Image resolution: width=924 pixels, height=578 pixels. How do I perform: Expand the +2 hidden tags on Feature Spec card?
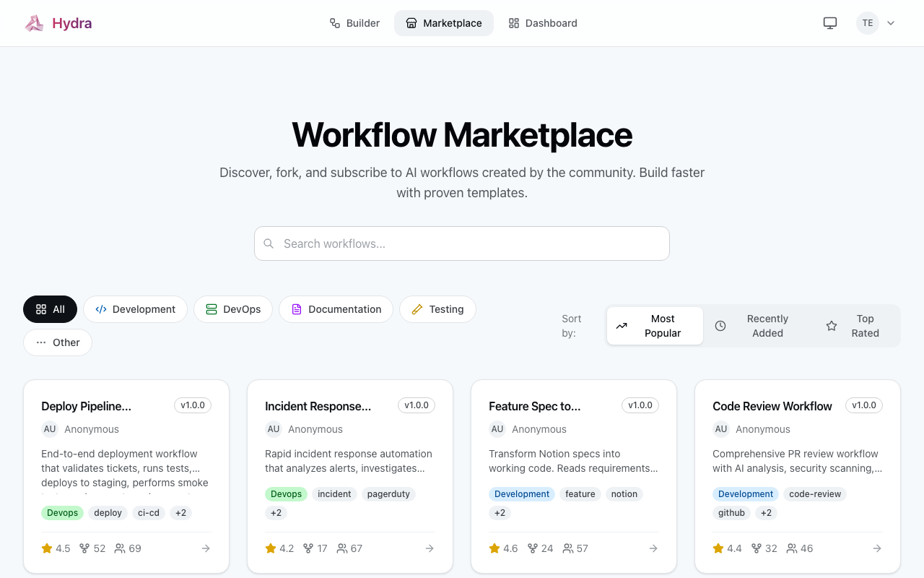pos(500,512)
